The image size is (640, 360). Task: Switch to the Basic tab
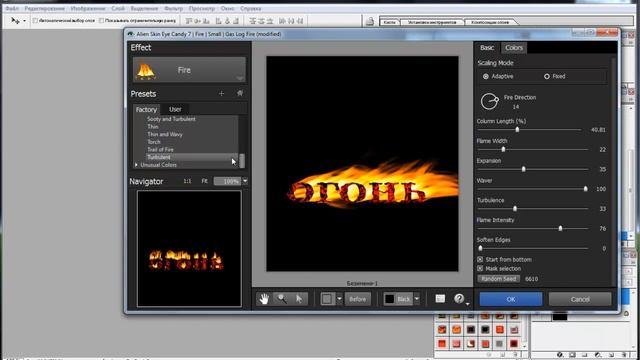click(487, 48)
